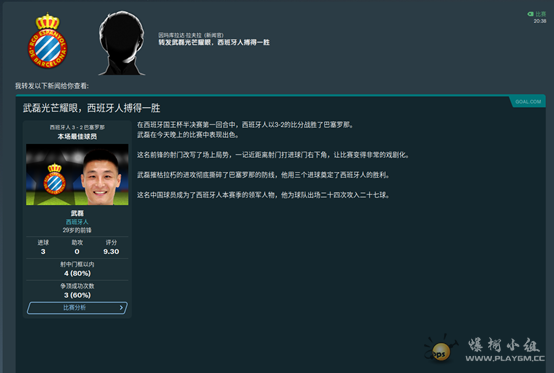
Task: Click the 评分 rating value 9.30
Action: (x=111, y=251)
